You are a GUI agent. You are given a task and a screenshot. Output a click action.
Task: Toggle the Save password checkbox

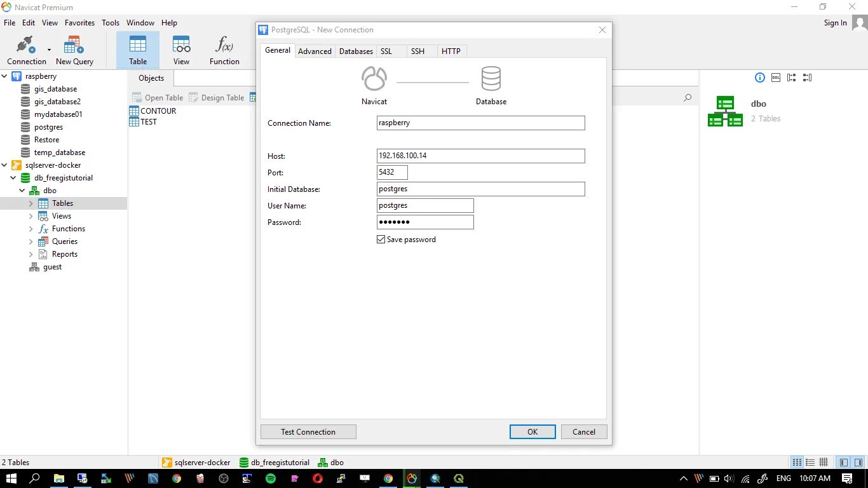[x=381, y=240]
